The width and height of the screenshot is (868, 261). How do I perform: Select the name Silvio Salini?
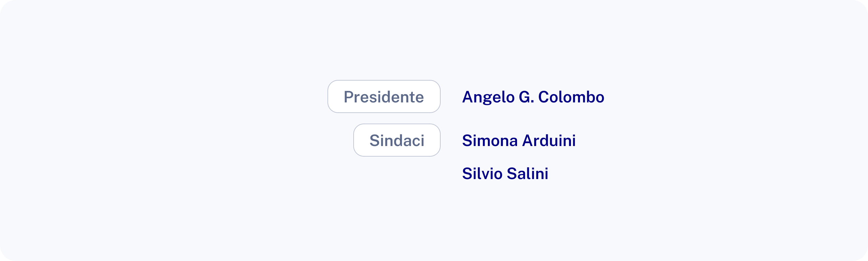(505, 173)
